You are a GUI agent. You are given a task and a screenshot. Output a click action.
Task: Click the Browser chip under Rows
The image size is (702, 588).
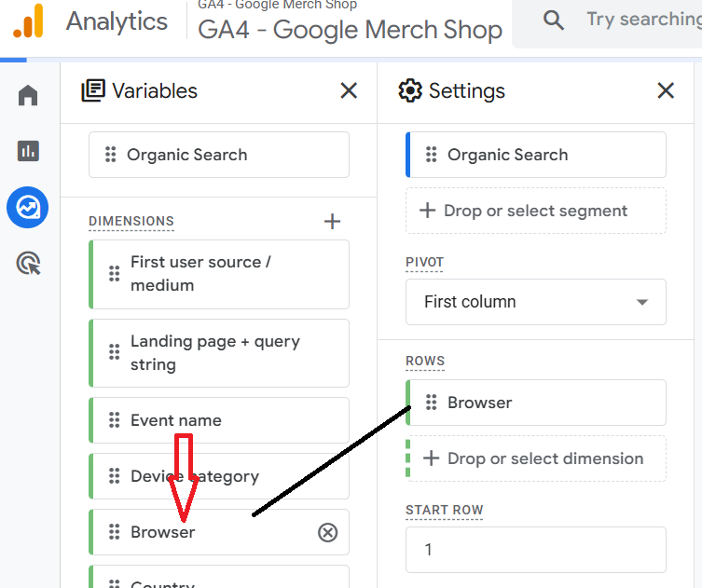(536, 403)
